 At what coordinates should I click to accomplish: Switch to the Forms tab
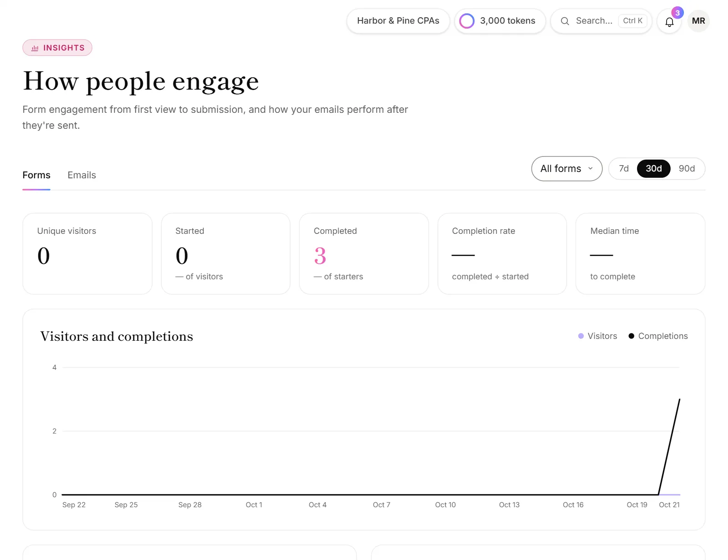pyautogui.click(x=36, y=175)
